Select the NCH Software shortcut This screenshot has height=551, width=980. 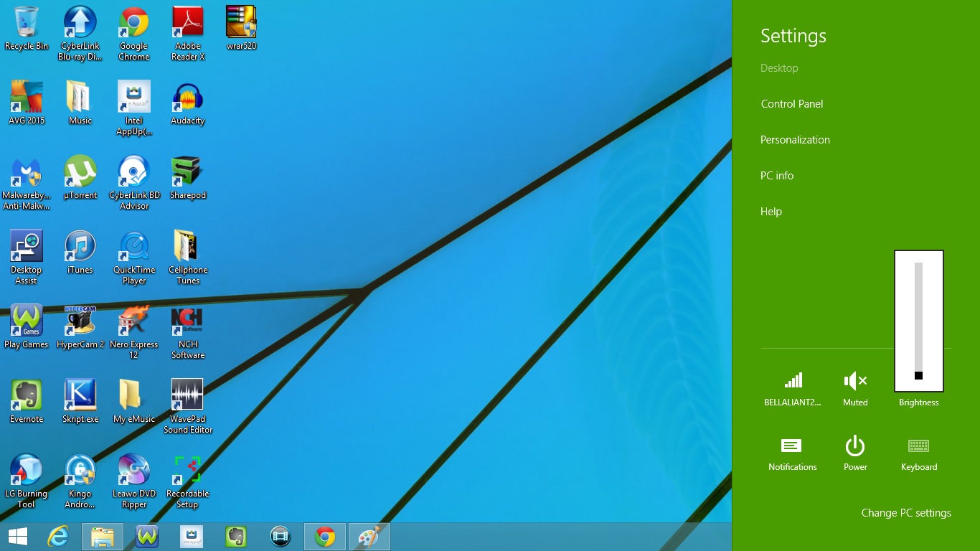188,332
